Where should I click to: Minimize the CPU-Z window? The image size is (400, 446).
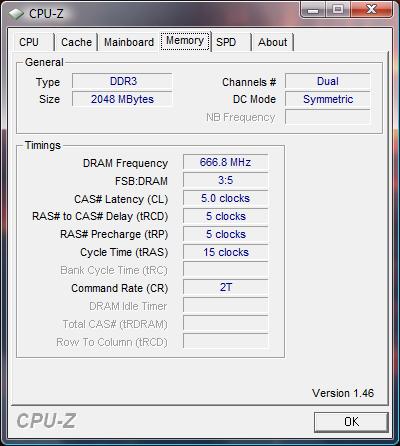[313, 9]
